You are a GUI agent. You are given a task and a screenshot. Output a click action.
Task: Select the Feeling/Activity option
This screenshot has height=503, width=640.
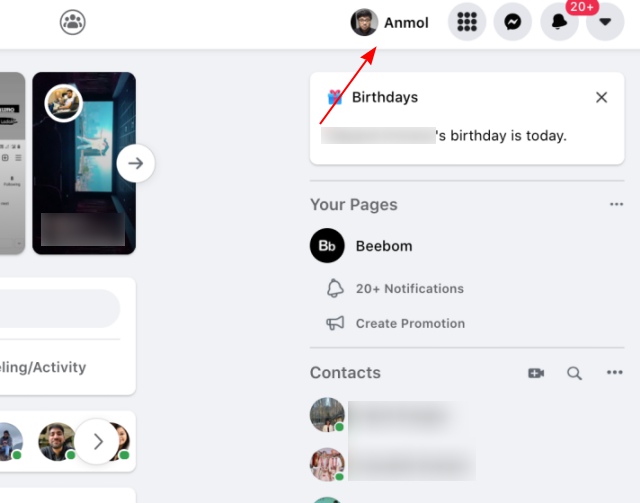click(43, 367)
